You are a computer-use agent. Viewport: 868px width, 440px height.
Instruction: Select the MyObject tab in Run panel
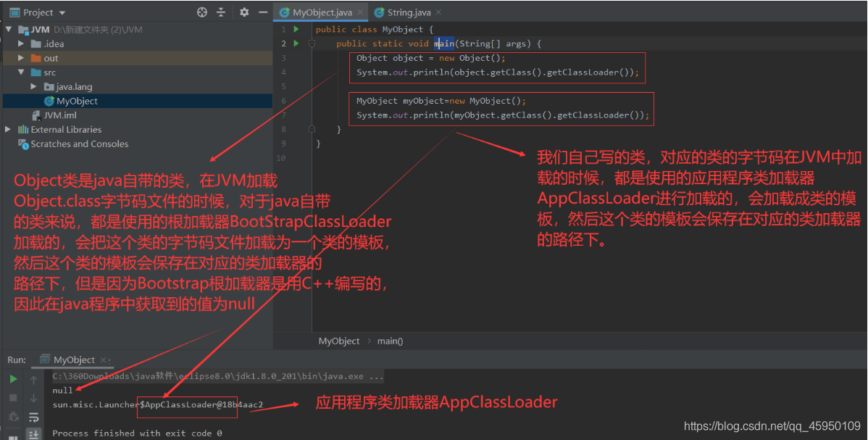coord(73,360)
